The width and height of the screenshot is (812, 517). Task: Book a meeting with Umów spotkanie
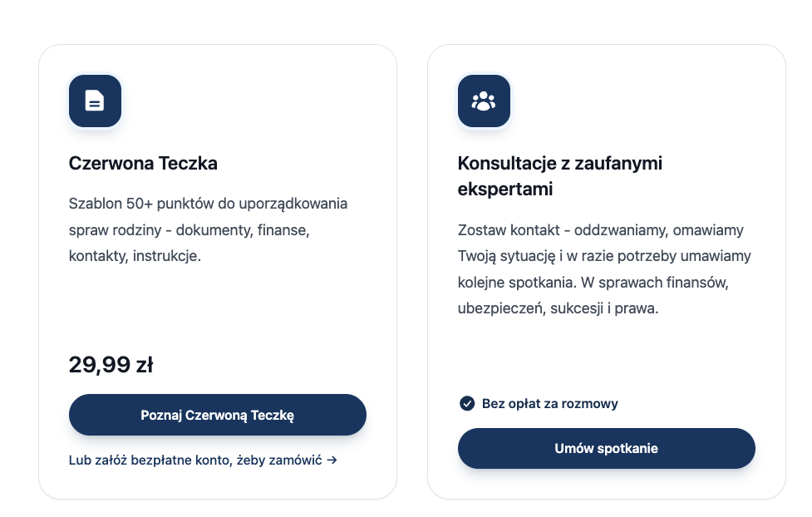click(607, 449)
